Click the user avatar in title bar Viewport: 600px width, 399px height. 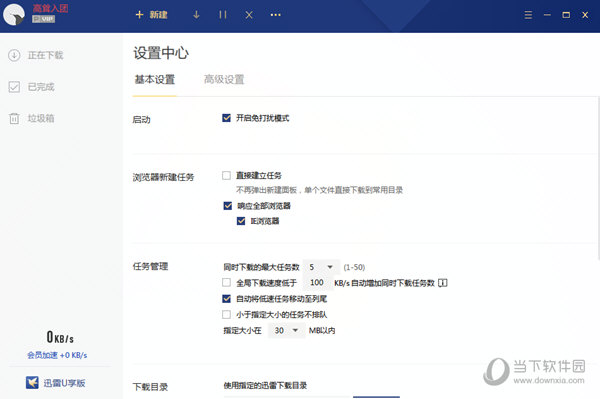[14, 15]
